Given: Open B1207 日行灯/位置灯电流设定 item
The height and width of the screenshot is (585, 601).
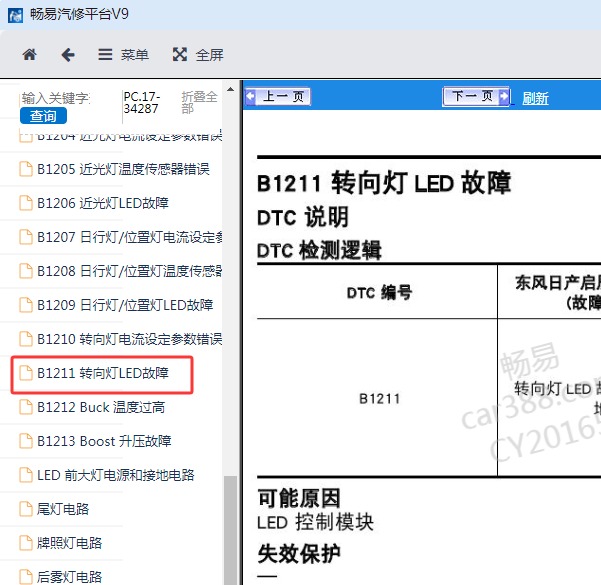Looking at the screenshot, I should pyautogui.click(x=130, y=237).
